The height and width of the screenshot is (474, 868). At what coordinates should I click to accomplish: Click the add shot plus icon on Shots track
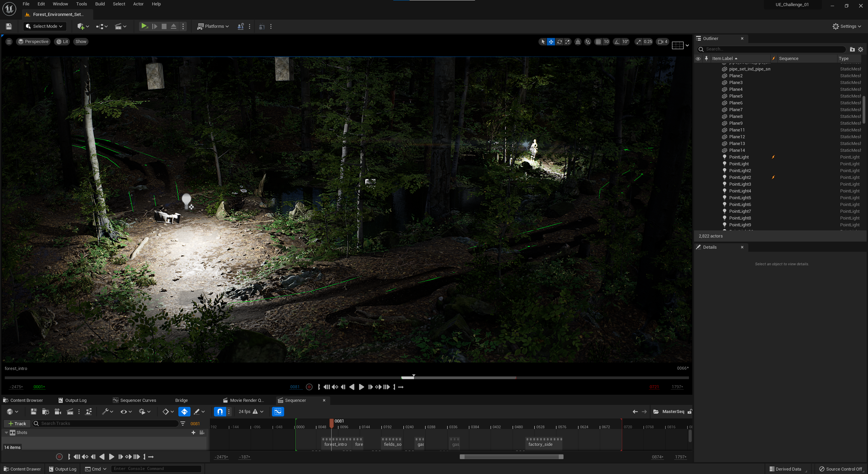[193, 433]
